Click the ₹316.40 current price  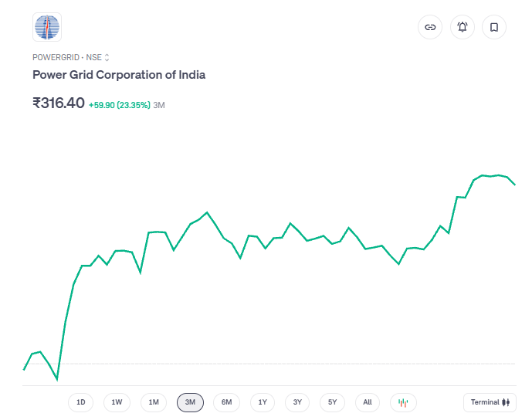59,103
